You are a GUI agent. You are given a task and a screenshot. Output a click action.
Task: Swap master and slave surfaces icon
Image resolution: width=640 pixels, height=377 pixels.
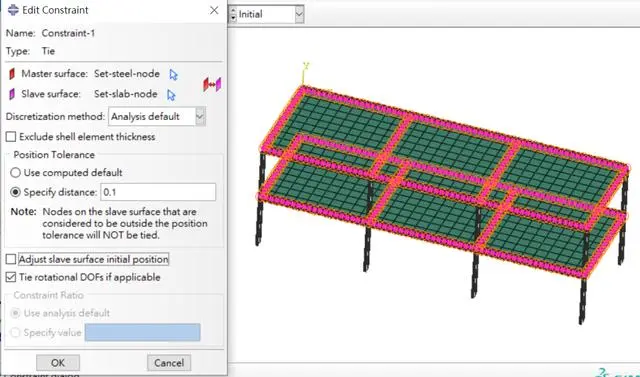tap(212, 85)
